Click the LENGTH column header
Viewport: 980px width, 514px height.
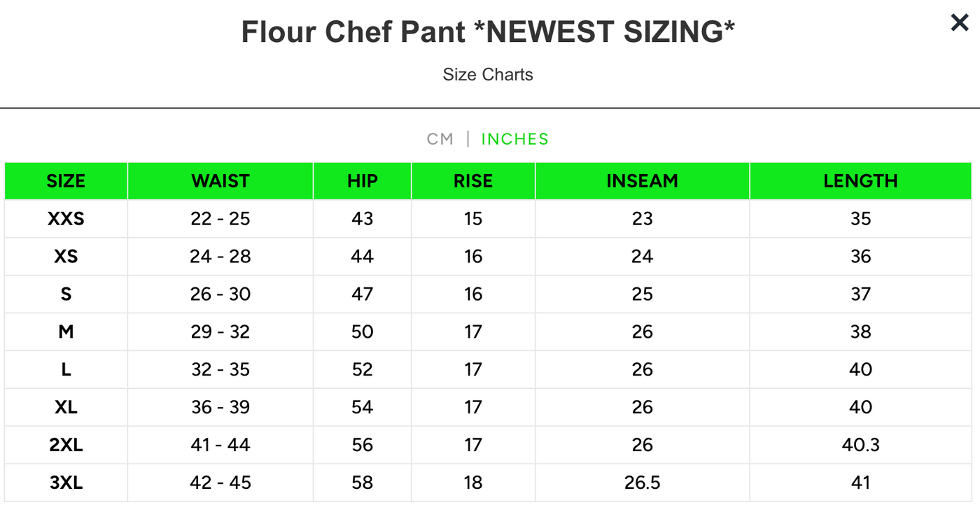coord(860,180)
